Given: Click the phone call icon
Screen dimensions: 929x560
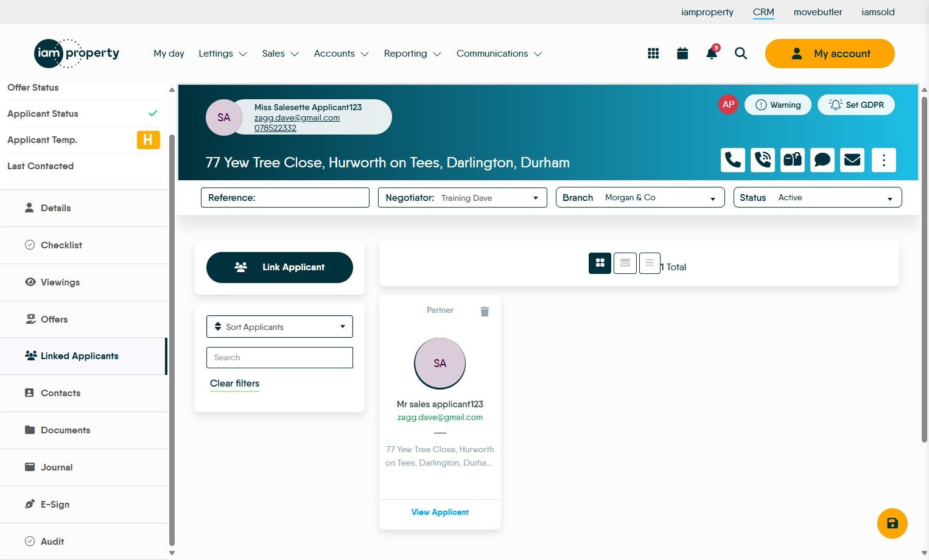Looking at the screenshot, I should tap(733, 160).
